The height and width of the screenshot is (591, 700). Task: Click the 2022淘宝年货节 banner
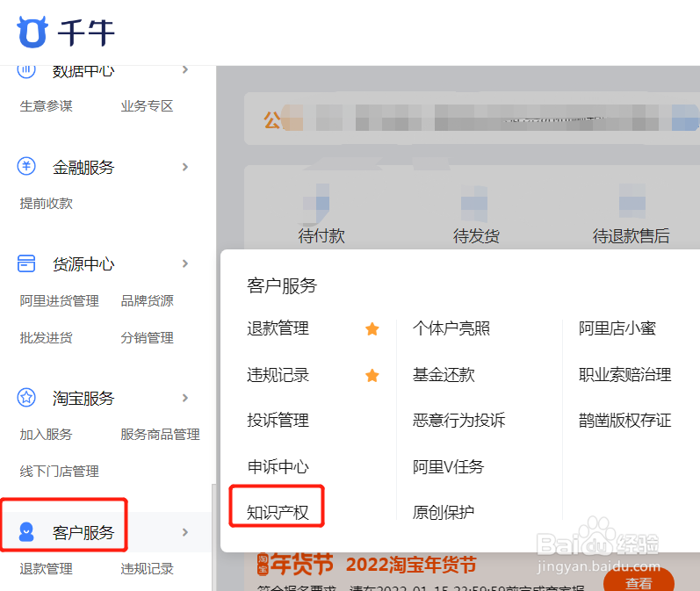click(x=411, y=565)
